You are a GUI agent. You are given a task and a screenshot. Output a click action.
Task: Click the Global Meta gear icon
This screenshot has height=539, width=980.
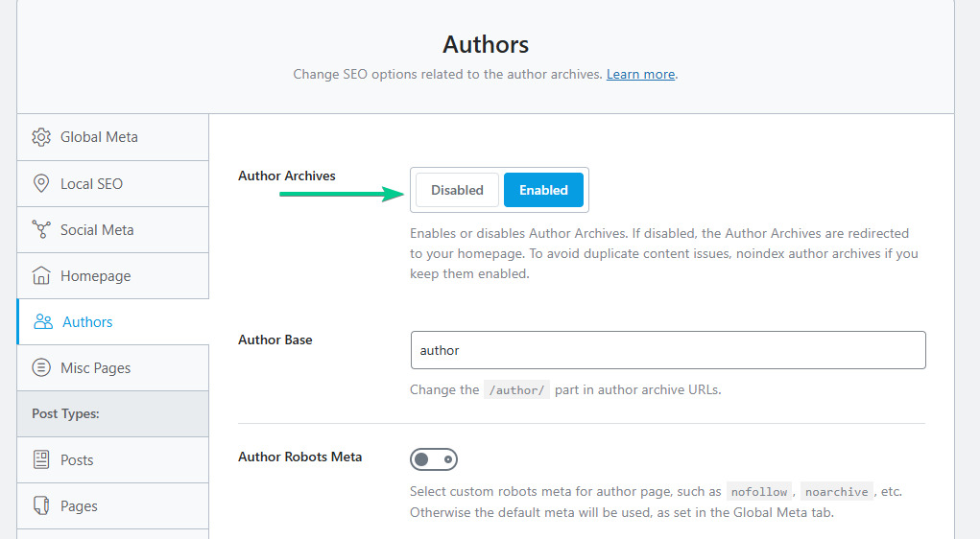point(41,137)
